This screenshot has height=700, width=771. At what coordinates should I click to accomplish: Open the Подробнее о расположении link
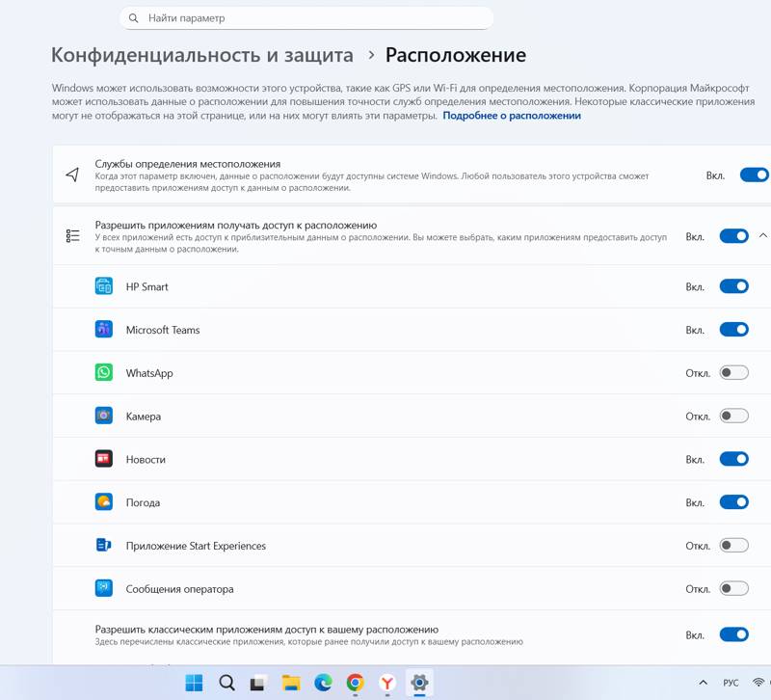coord(512,116)
